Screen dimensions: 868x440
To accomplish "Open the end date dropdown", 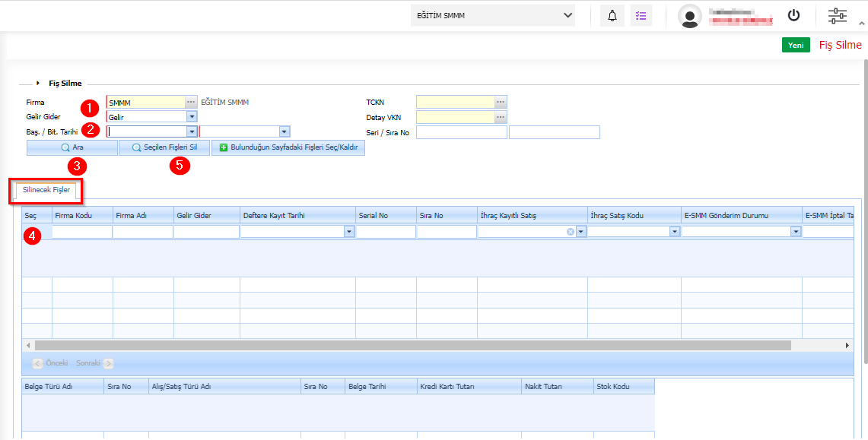I will [285, 131].
